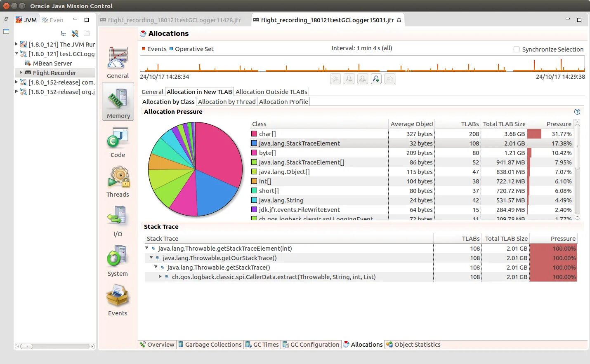Switch to GC Times tab
Image resolution: width=590 pixels, height=364 pixels.
pos(262,345)
